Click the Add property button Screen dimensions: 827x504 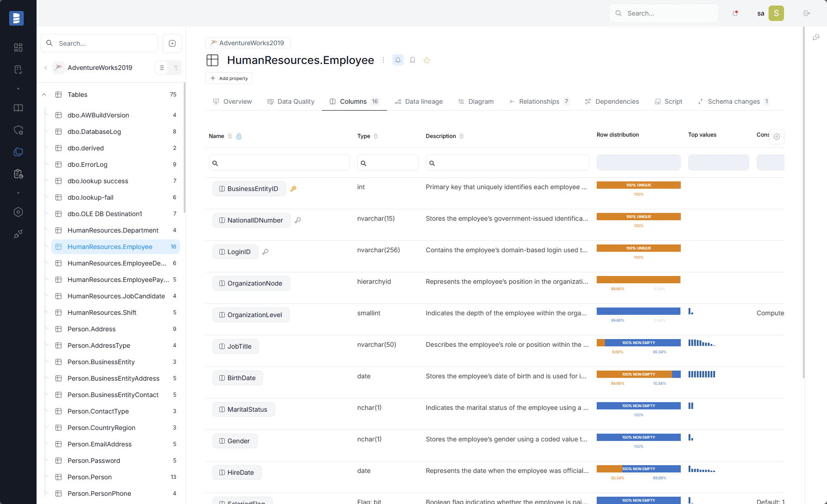(x=228, y=78)
